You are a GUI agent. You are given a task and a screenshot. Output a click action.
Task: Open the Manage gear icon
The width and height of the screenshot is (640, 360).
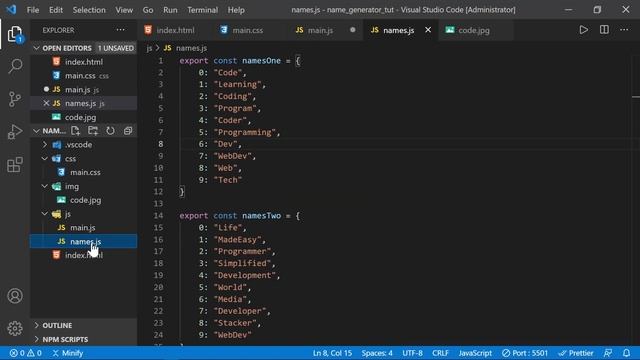[15, 328]
